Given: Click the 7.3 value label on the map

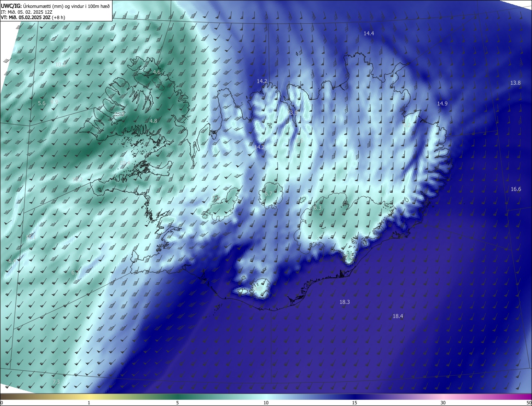Looking at the screenshot, I should 57,382.
